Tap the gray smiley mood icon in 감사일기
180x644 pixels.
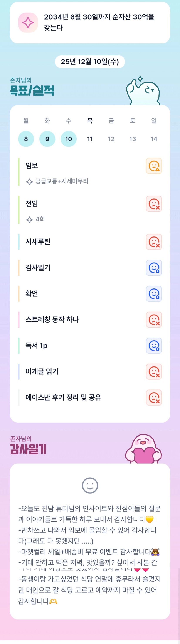(90, 486)
